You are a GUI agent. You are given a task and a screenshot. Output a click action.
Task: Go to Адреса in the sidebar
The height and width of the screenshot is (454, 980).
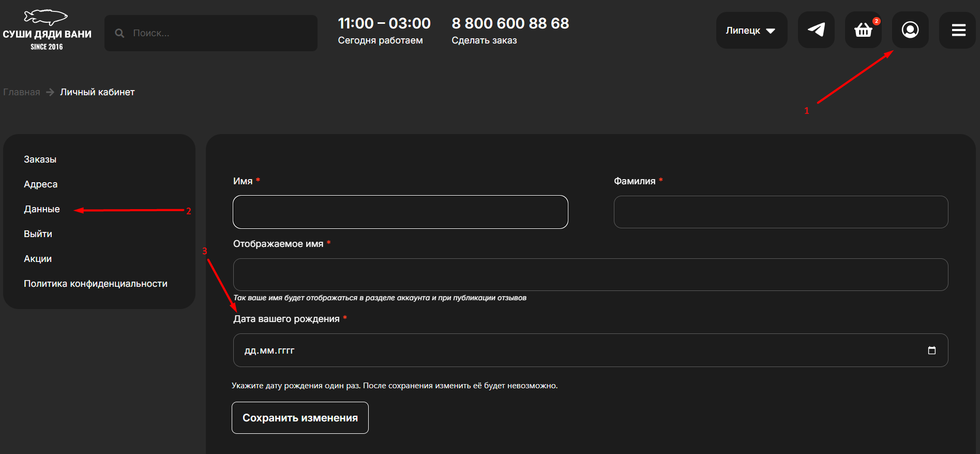click(40, 184)
